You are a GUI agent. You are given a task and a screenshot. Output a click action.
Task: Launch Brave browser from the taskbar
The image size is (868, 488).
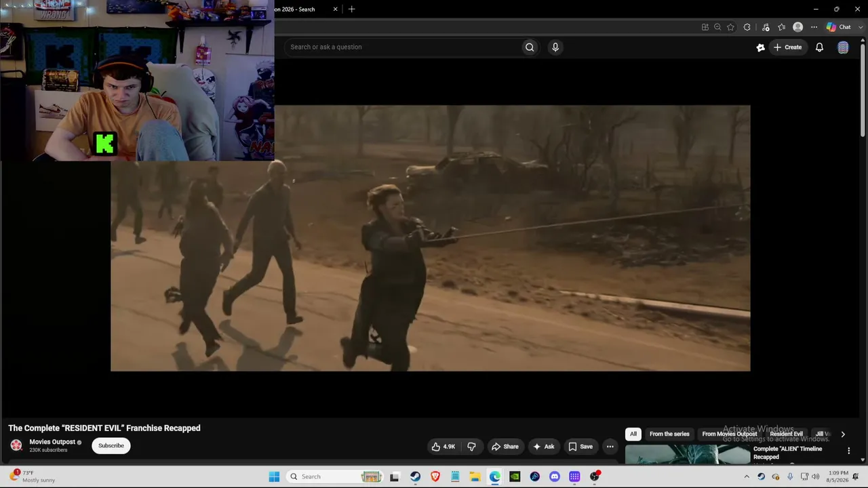pyautogui.click(x=435, y=476)
